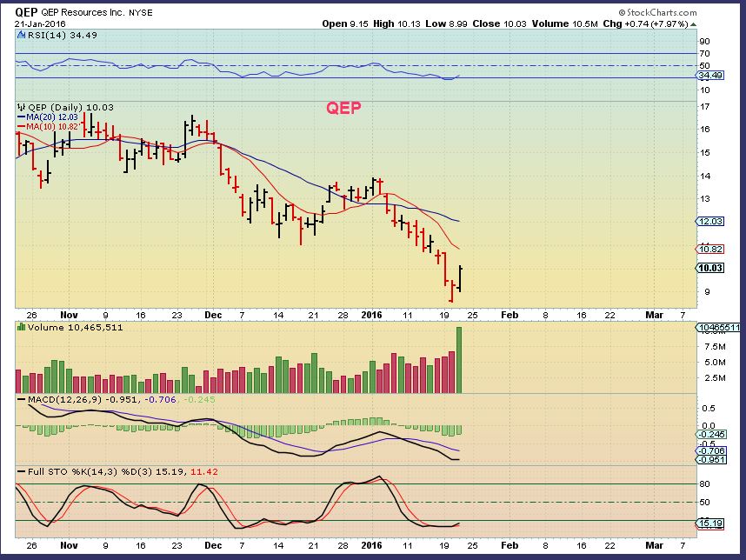Click the -0.245 histogram tag on MACD axis

click(x=711, y=435)
